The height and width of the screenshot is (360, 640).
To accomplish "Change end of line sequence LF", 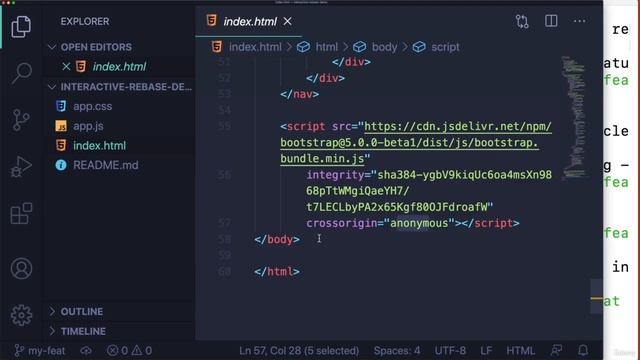I will (486, 351).
